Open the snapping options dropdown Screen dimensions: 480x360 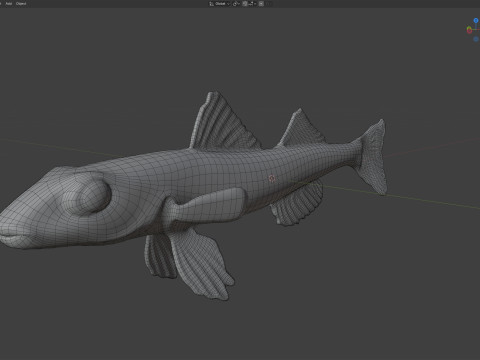pos(252,4)
